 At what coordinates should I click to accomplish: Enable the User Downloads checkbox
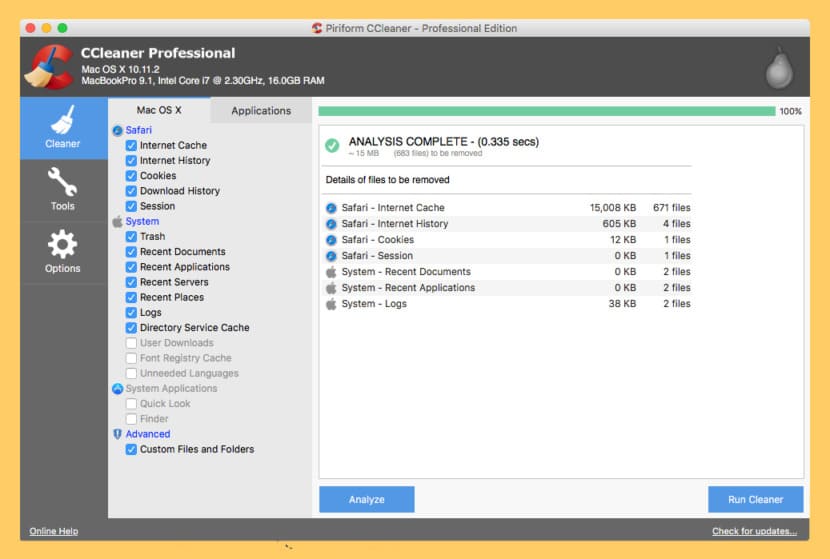tap(131, 343)
